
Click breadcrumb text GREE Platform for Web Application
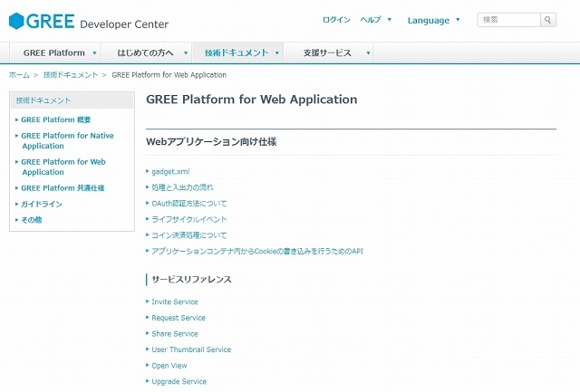(169, 75)
